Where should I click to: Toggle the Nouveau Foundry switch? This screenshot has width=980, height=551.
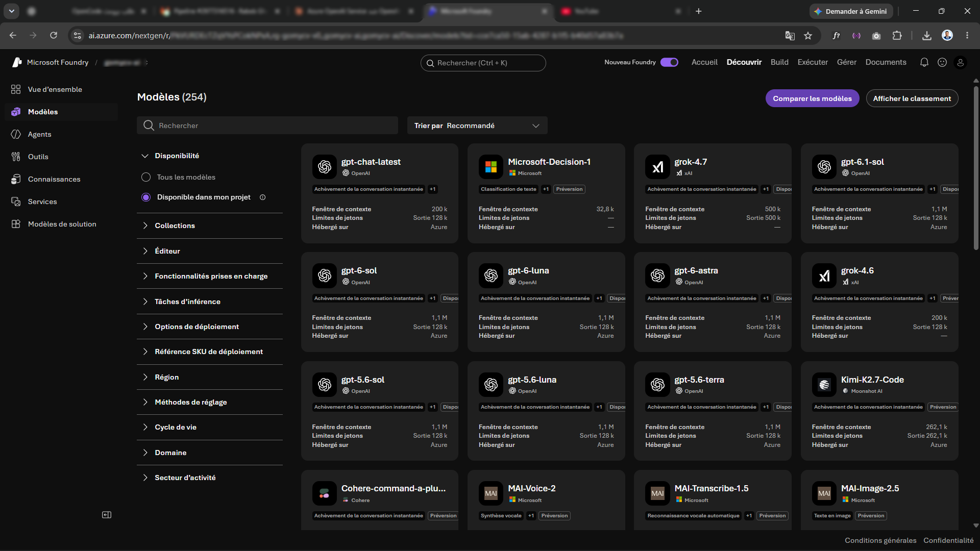pos(669,62)
